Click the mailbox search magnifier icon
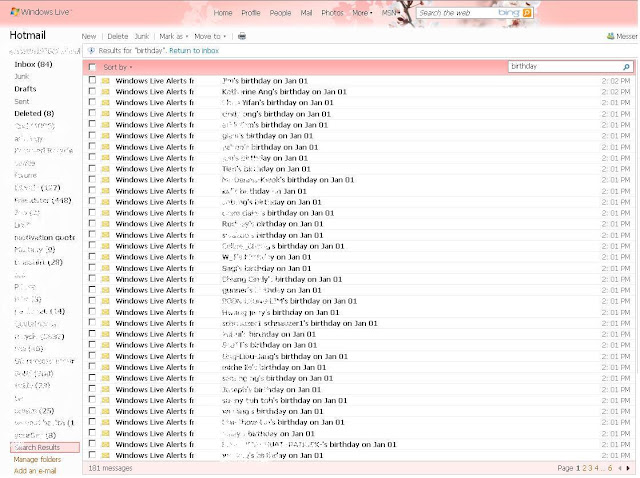The image size is (640, 478). [626, 67]
